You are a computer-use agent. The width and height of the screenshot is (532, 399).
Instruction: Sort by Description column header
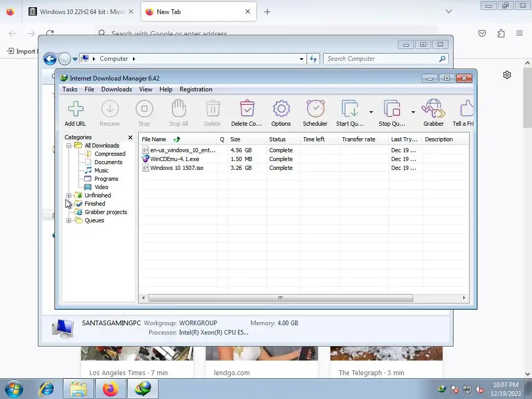click(x=445, y=139)
